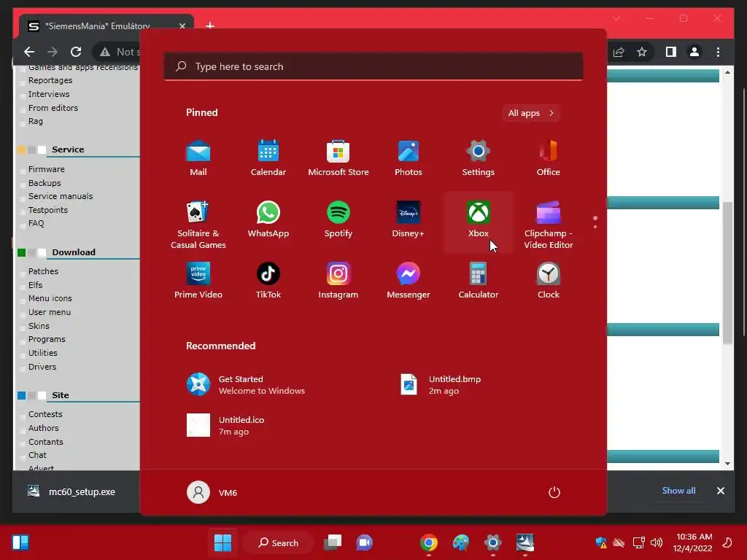This screenshot has width=747, height=560.
Task: Launch Microsoft Store
Action: pos(338,158)
